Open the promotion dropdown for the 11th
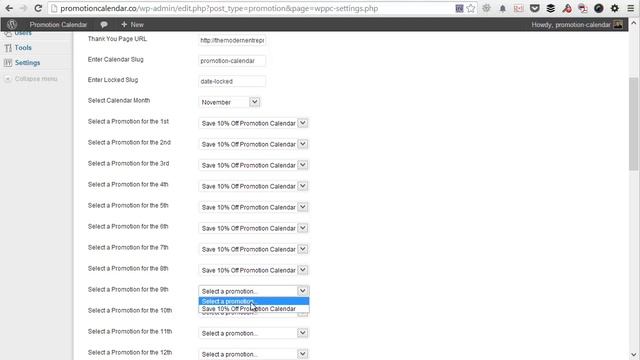Screen dimensions: 640x360 click(x=253, y=333)
